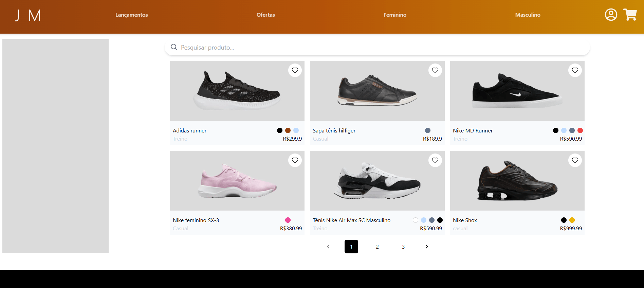Select red color for Nike MD Runner
The height and width of the screenshot is (288, 644).
[580, 130]
